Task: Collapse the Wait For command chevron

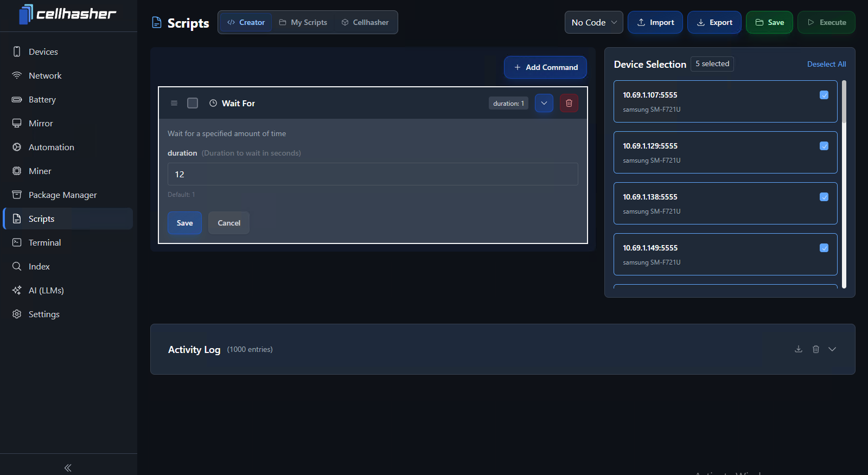Action: tap(544, 103)
